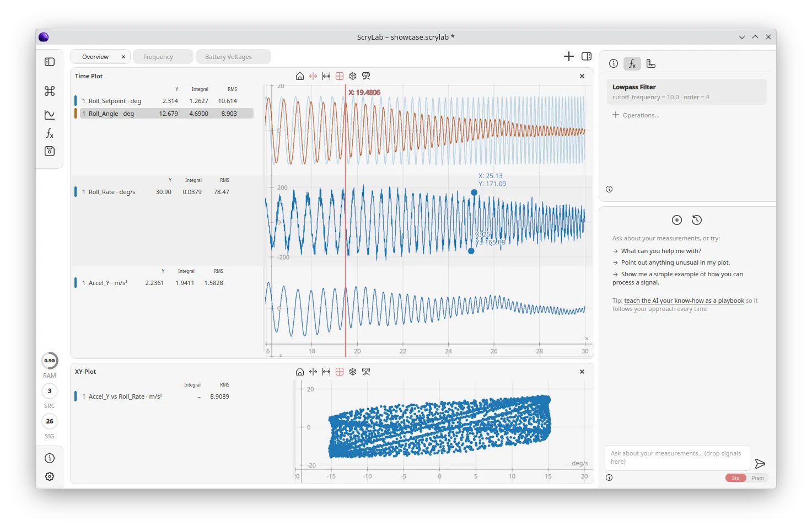The width and height of the screenshot is (812, 531).
Task: Switch to the Frequency tab
Action: pos(163,57)
